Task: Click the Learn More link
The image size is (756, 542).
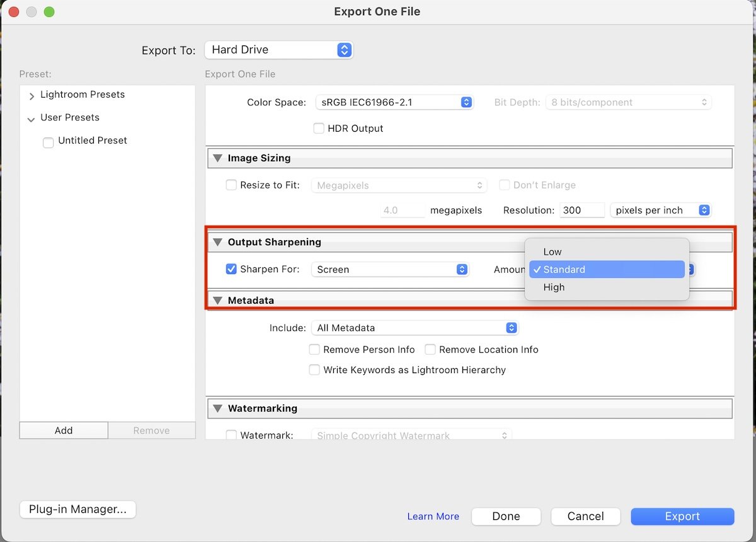Action: 433,516
